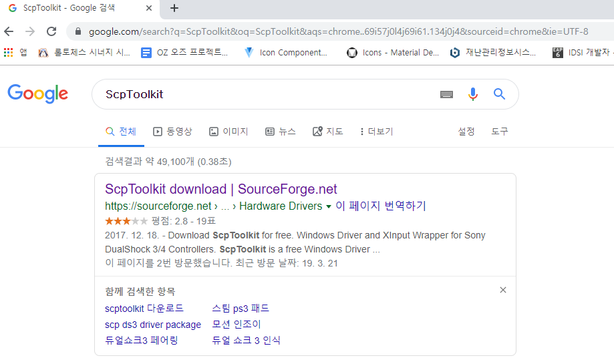Image resolution: width=614 pixels, height=364 pixels.
Task: Open the 설정 settings menu
Action: click(466, 132)
